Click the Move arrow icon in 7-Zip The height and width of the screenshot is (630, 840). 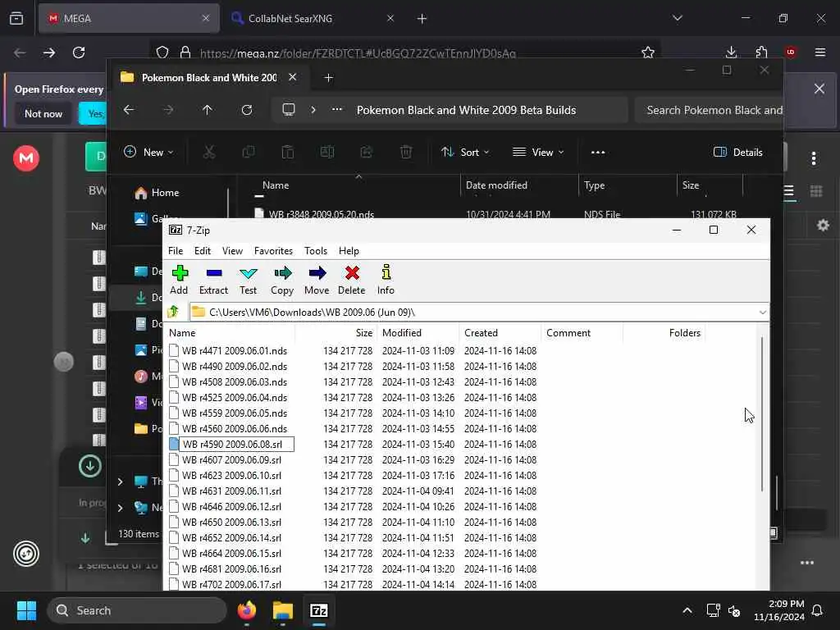click(317, 280)
